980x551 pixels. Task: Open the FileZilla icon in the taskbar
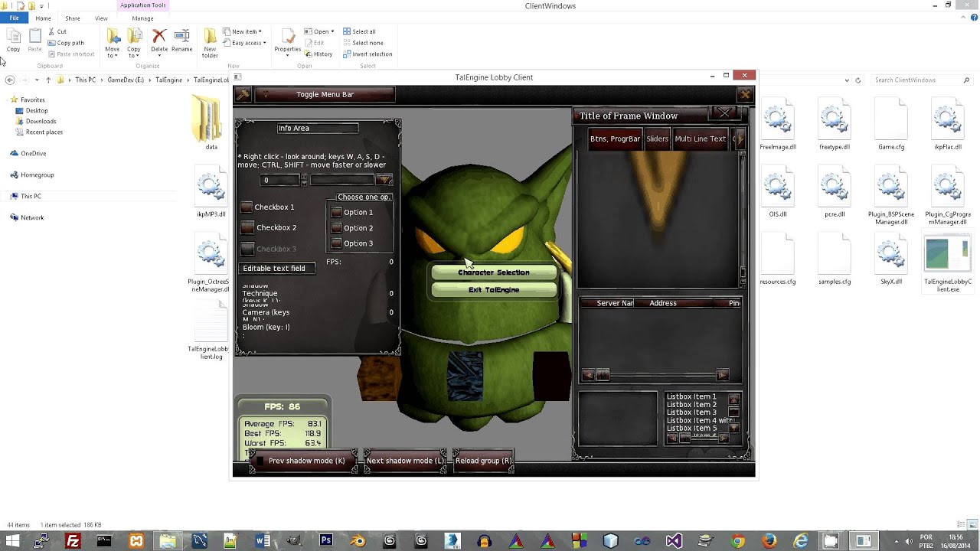point(73,541)
